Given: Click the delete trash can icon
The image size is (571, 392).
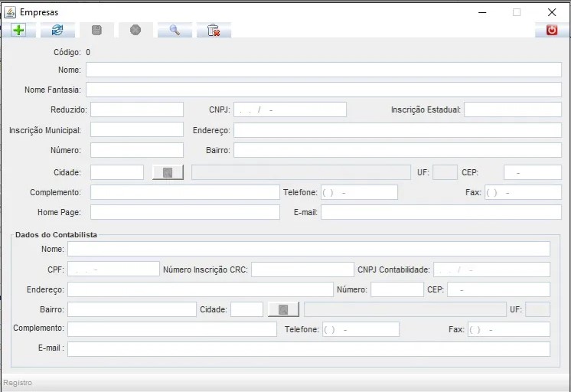Looking at the screenshot, I should [x=214, y=30].
